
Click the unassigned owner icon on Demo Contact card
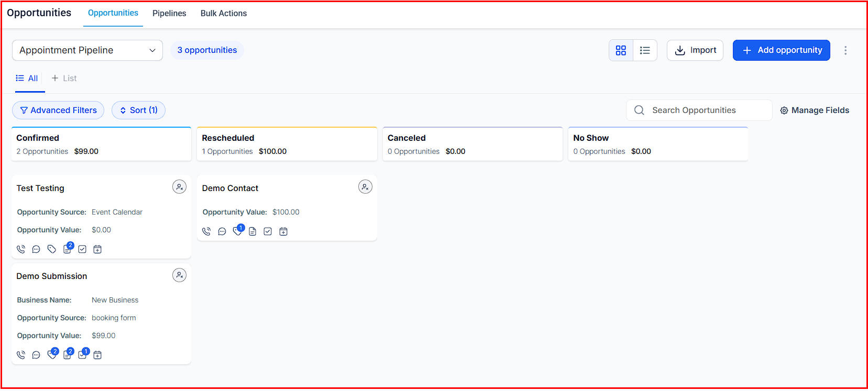click(365, 187)
